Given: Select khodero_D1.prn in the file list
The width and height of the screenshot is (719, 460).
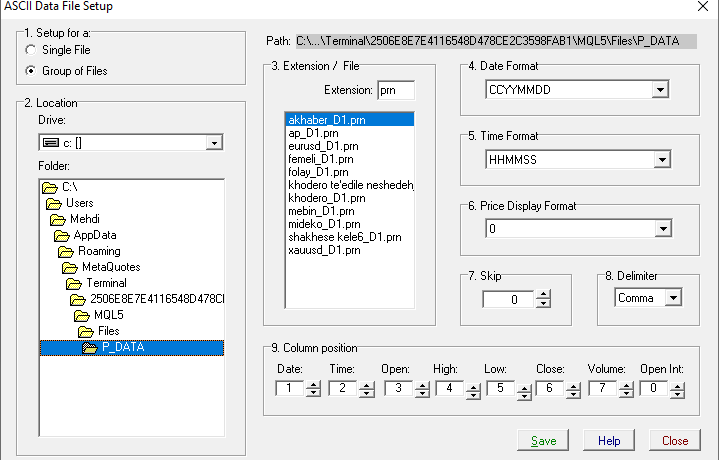Looking at the screenshot, I should pyautogui.click(x=349, y=198).
